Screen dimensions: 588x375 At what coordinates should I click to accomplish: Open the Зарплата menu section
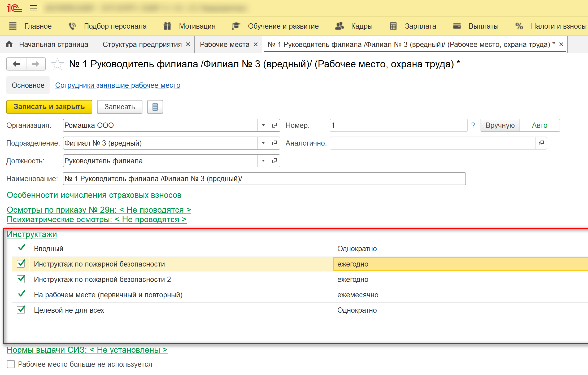pos(420,26)
